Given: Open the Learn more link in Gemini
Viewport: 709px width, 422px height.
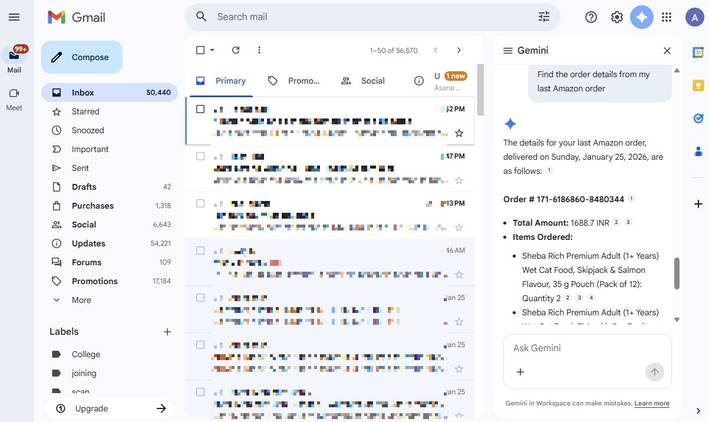Looking at the screenshot, I should (652, 403).
